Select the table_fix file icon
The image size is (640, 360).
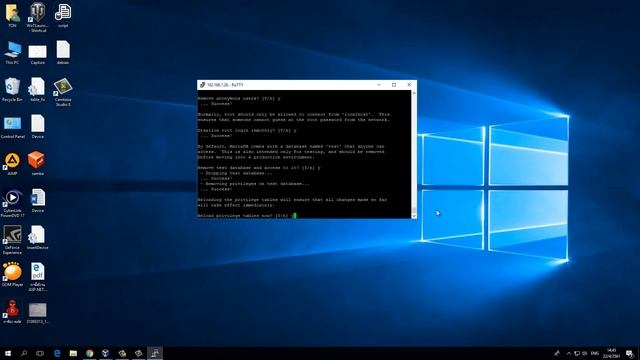pos(37,90)
